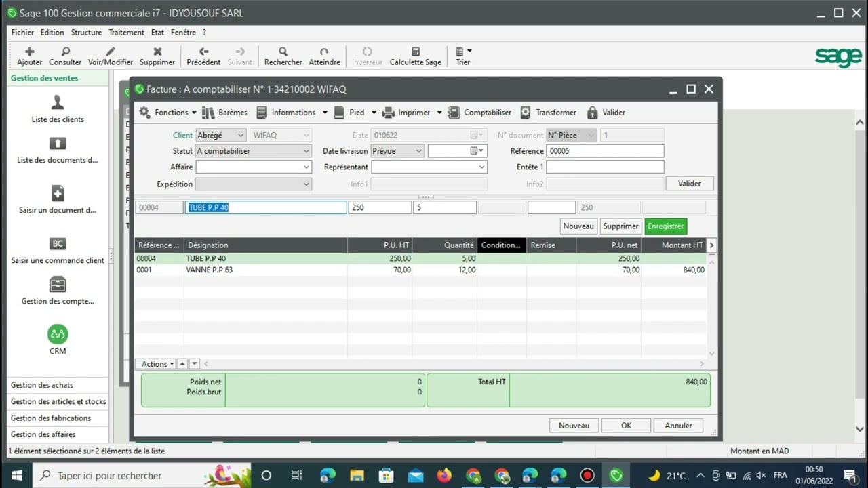Open Fonctions in invoice toolbar
The image size is (868, 488).
coord(167,113)
